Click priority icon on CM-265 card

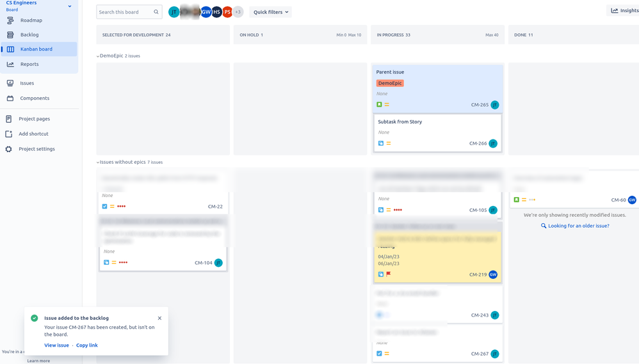click(x=387, y=105)
